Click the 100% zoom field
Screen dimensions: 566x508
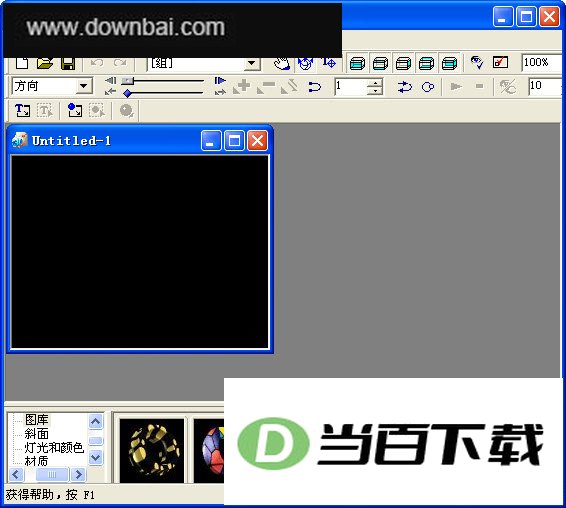541,63
